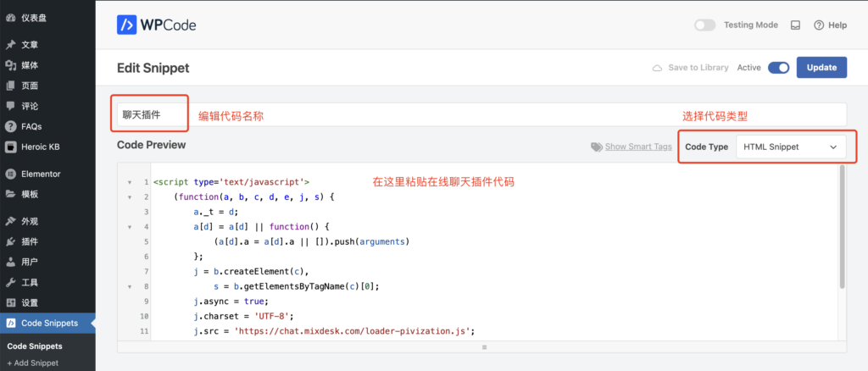Click the plug icon for 插件
This screenshot has width=868, height=371.
tap(10, 241)
